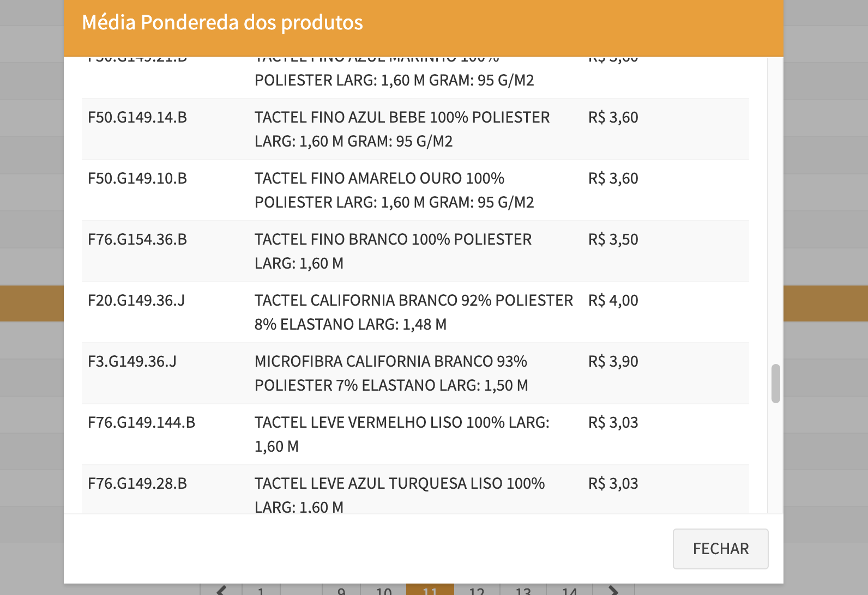Open pagination page 13
This screenshot has width=868, height=595.
(523, 591)
